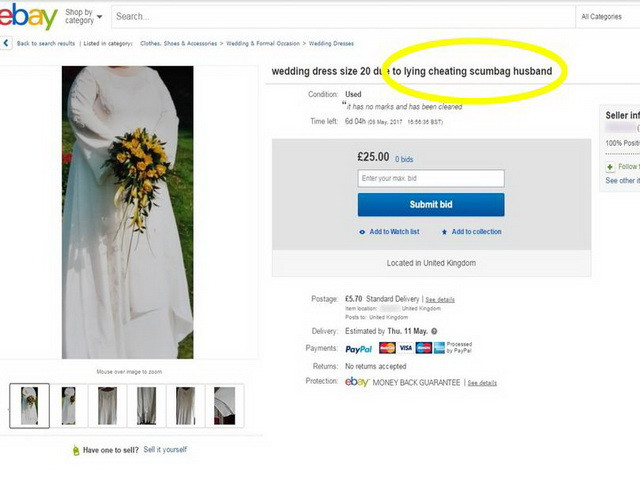640x480 pixels.
Task: Click the delivery estimate help icon
Action: click(x=434, y=331)
